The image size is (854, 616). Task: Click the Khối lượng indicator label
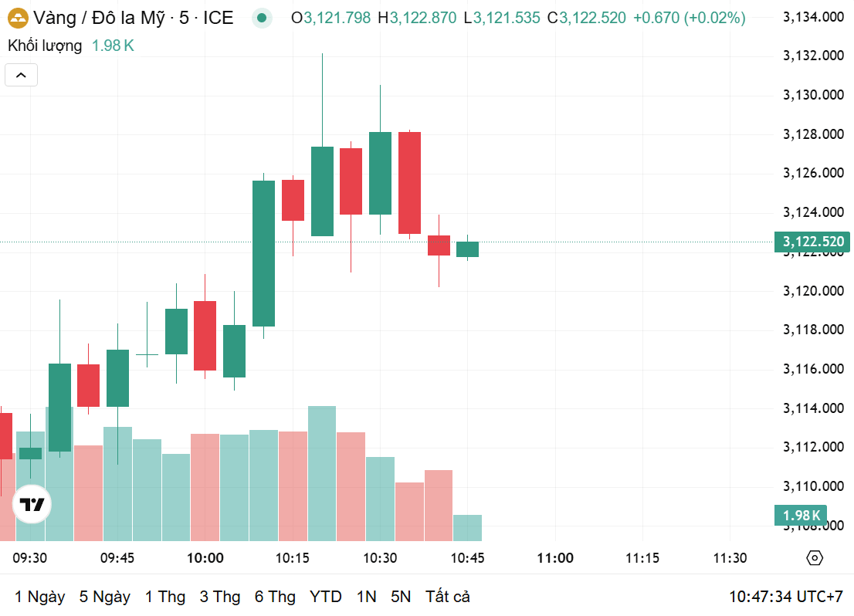[45, 46]
